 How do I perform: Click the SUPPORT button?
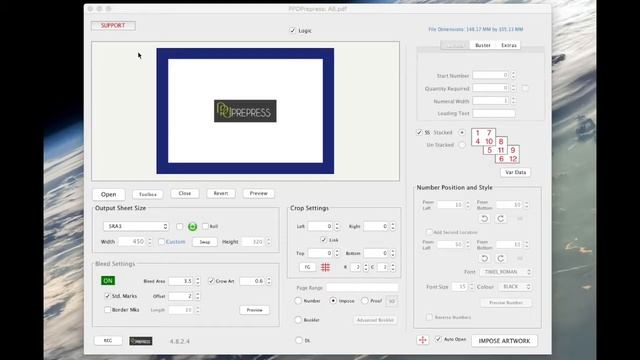pyautogui.click(x=113, y=25)
